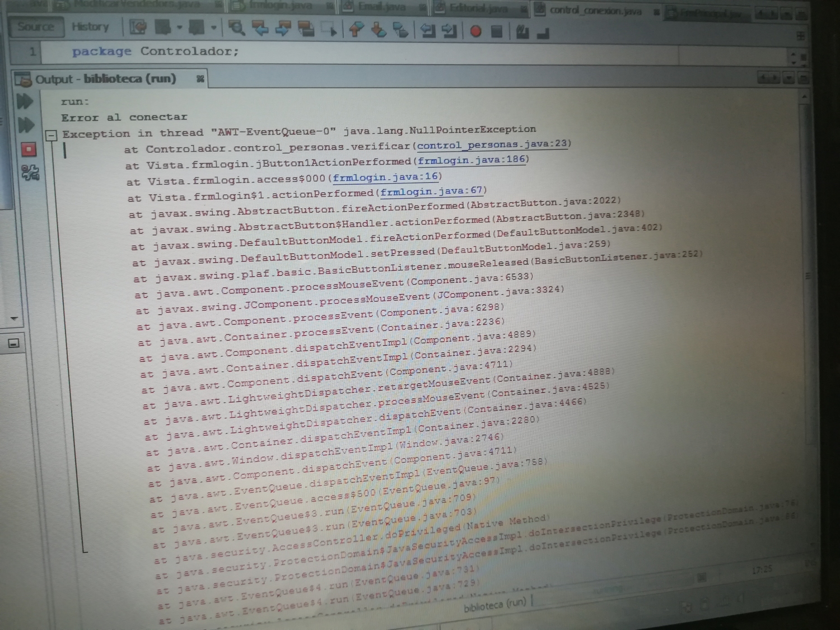
Task: Toggle Highlight Search icon in toolbar
Action: 306,29
